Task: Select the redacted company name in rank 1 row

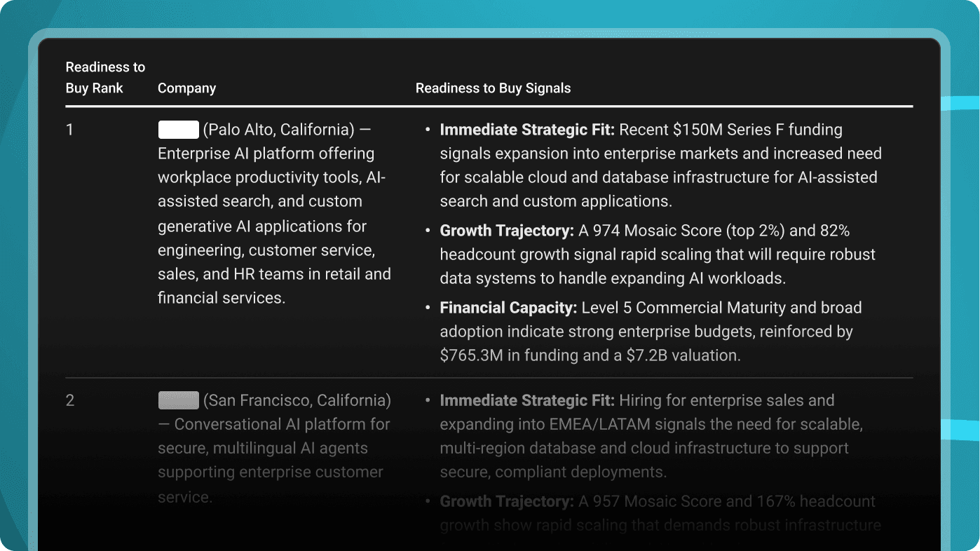Action: 179,130
